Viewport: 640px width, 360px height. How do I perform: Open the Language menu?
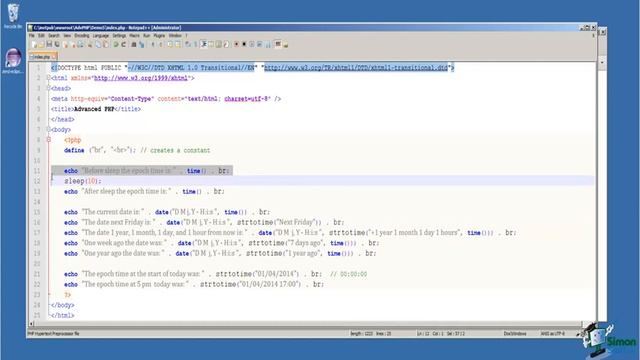coord(101,36)
